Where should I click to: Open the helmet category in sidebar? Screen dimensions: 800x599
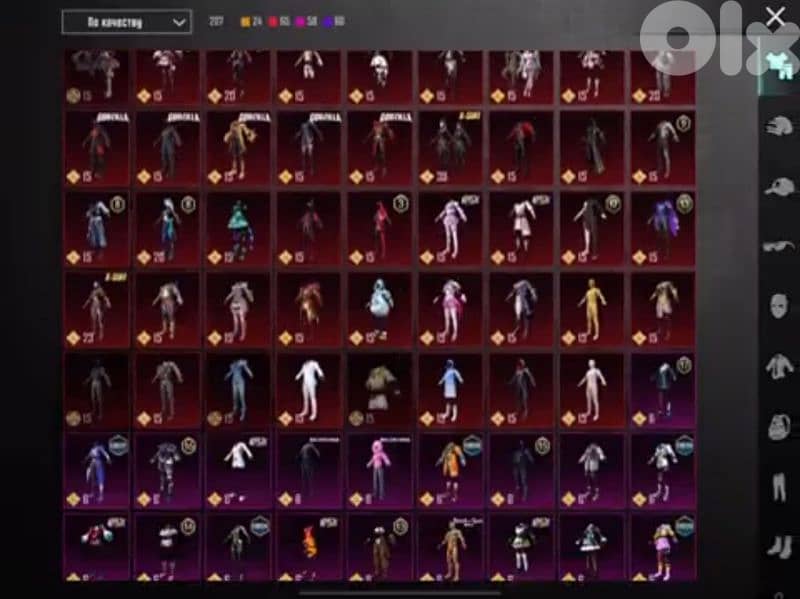tap(780, 126)
